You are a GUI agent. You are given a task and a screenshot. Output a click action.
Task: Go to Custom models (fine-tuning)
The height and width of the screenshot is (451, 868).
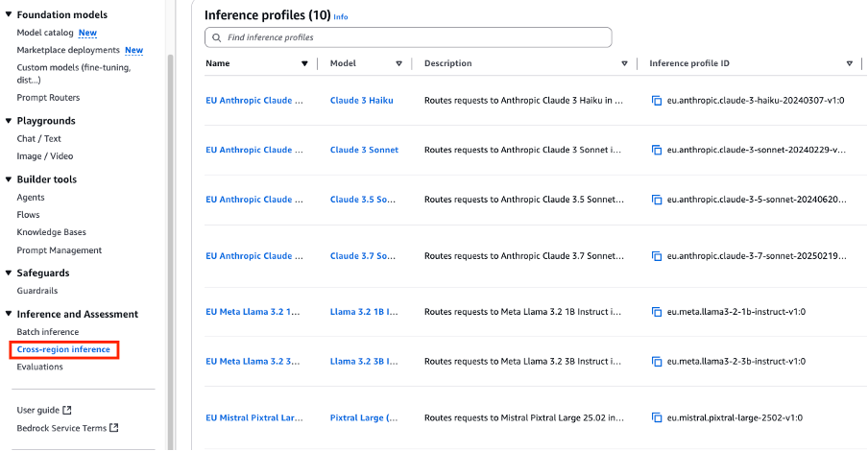[x=74, y=74]
